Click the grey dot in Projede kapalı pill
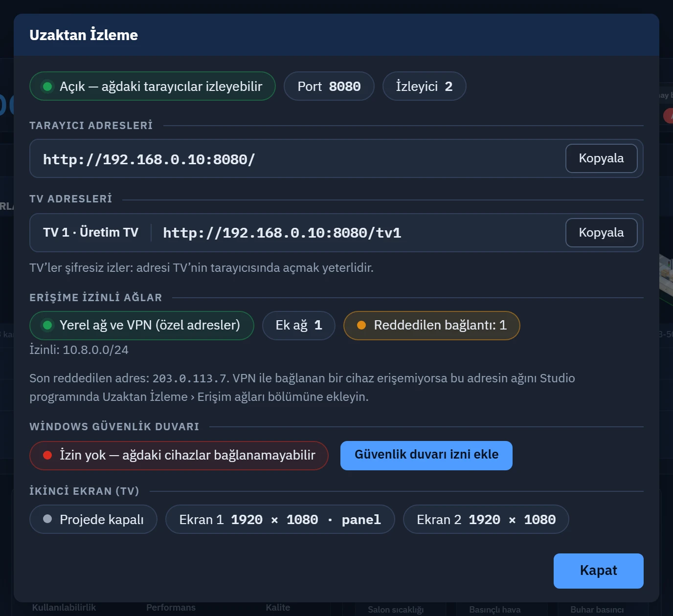The image size is (673, 616). coord(47,519)
